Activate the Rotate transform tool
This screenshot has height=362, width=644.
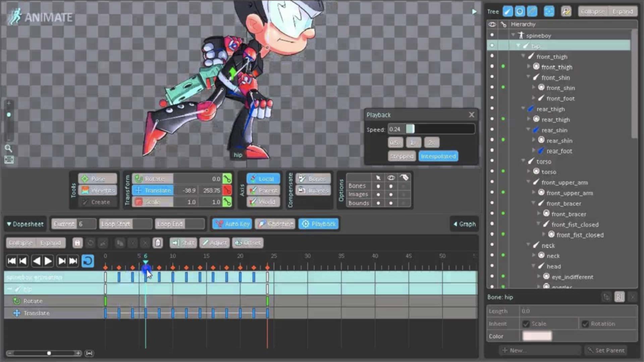point(153,179)
